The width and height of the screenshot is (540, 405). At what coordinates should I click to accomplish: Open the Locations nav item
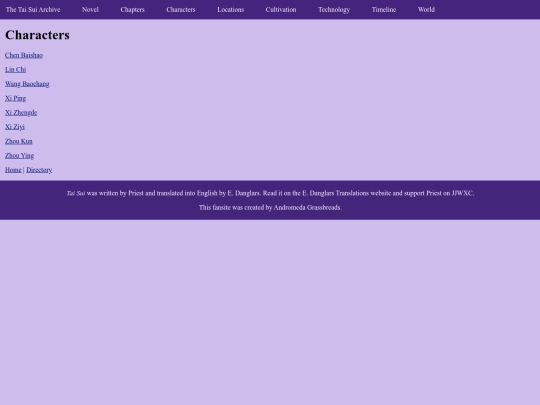231,10
